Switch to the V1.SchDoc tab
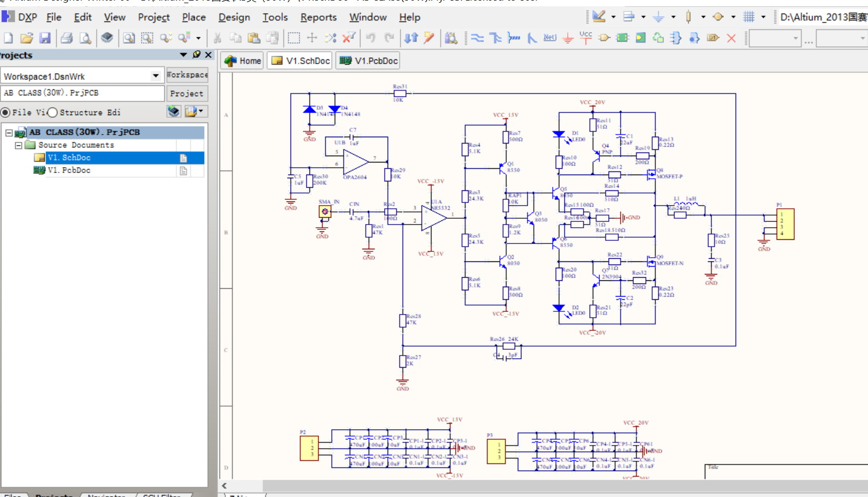Viewport: 868px width, 497px height. click(300, 61)
